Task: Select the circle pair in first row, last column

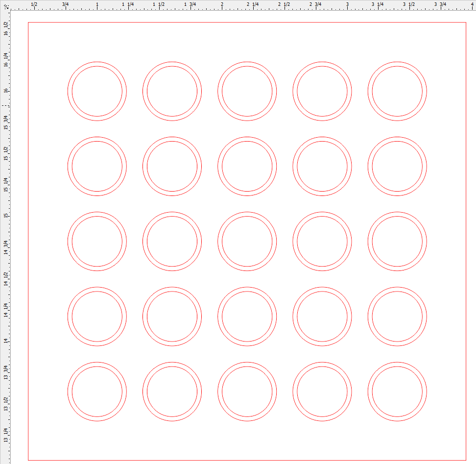Action: [x=397, y=91]
